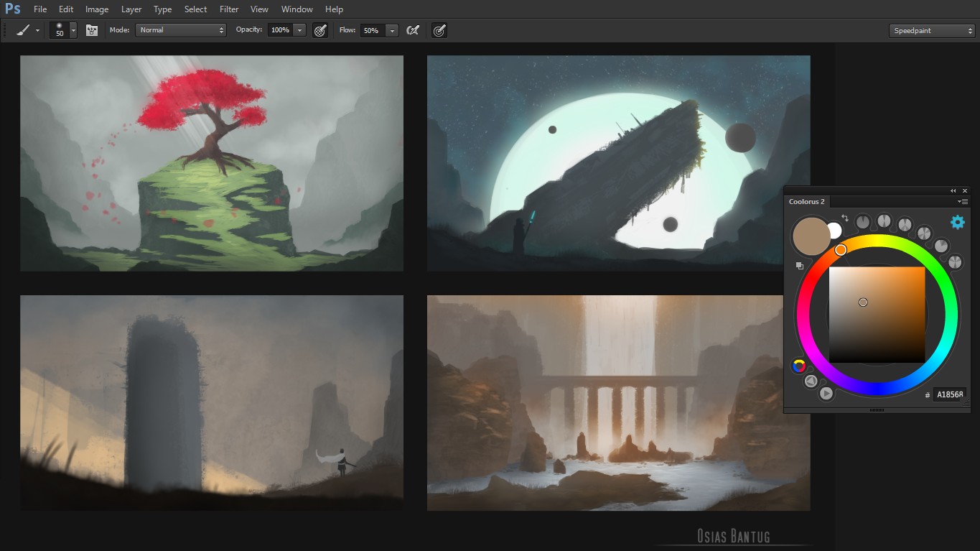The image size is (980, 551).
Task: Click the next color arrow in Coolorus
Action: [826, 393]
